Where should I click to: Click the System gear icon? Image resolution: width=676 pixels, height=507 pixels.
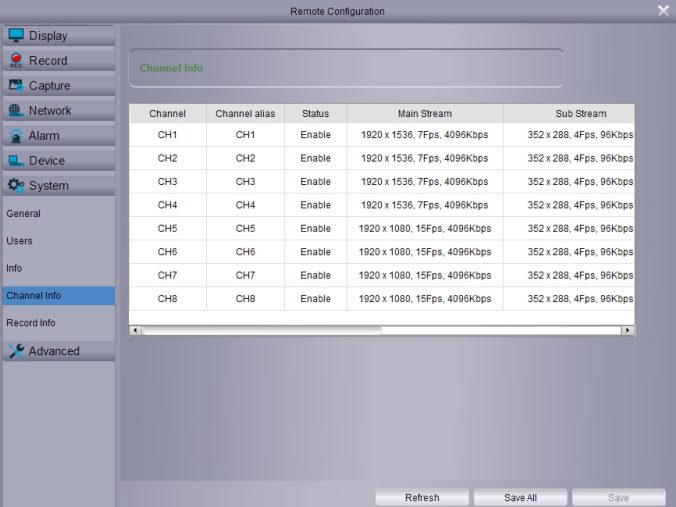pos(16,186)
